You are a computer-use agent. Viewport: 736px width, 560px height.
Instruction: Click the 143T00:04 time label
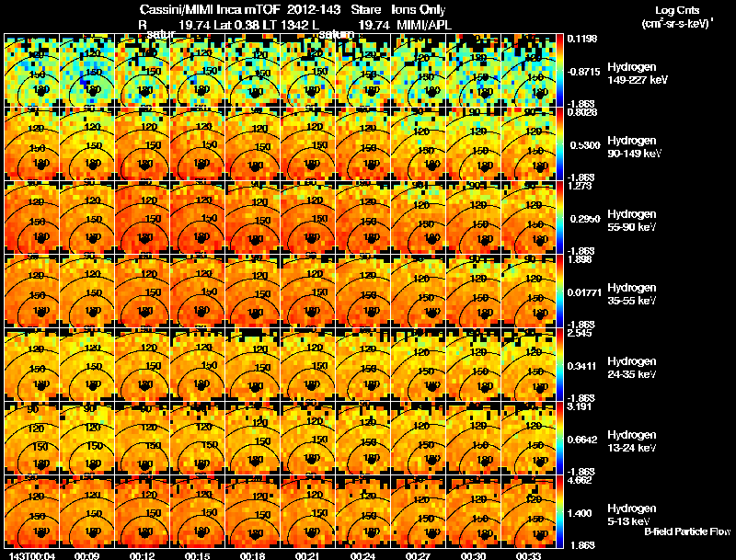[x=32, y=555]
